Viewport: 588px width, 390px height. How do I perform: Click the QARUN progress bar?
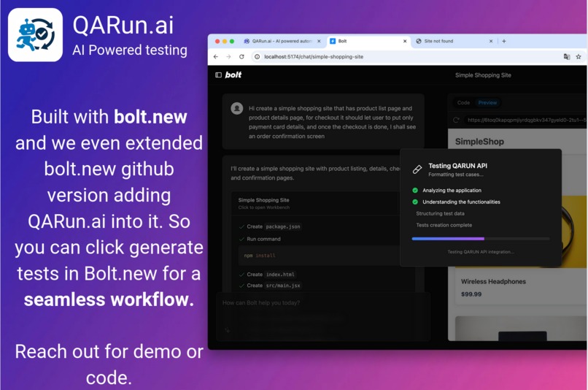click(x=480, y=239)
